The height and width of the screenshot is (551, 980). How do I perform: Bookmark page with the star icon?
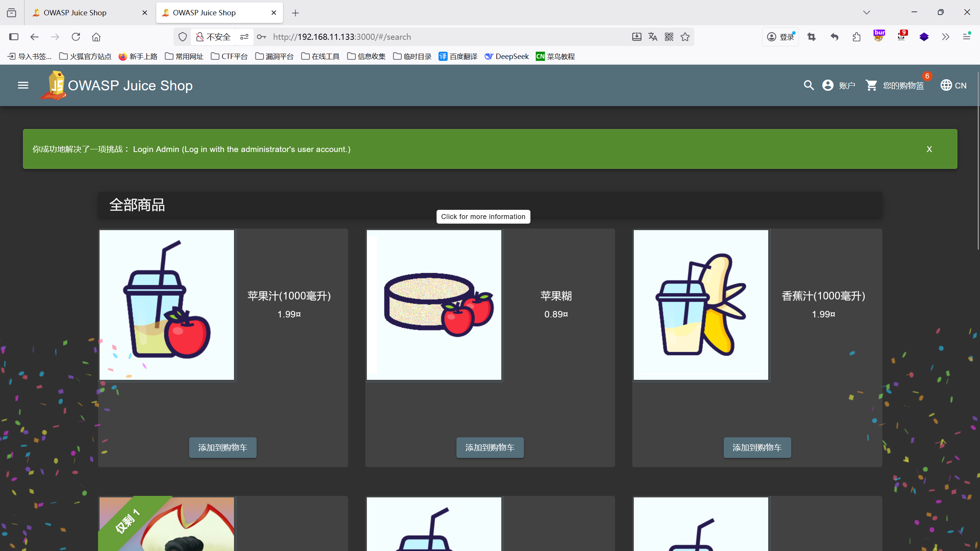(x=685, y=37)
